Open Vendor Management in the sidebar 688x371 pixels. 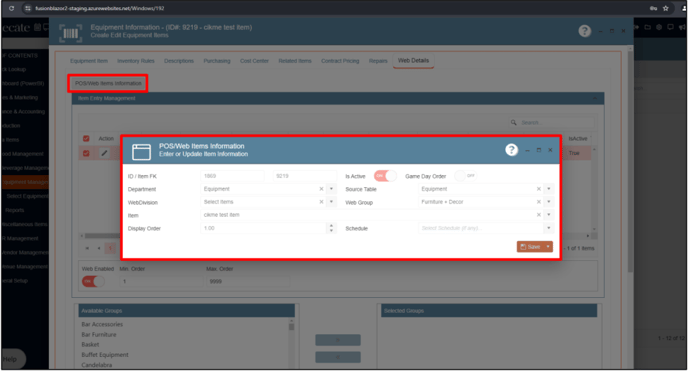click(25, 253)
